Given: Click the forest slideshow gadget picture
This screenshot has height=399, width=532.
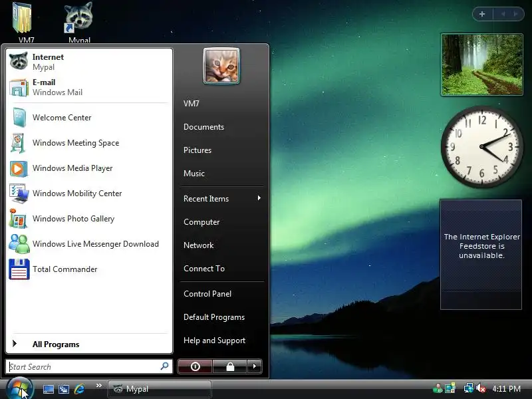Looking at the screenshot, I should tap(481, 65).
